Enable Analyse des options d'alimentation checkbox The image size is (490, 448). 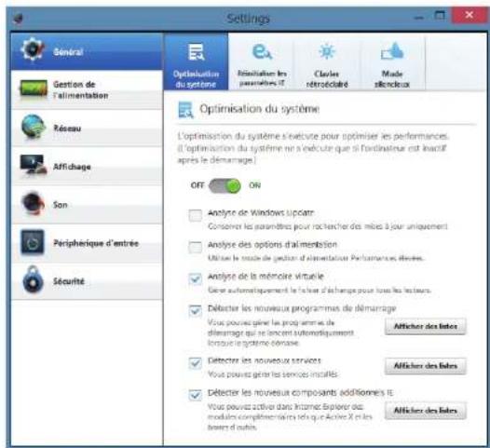click(196, 247)
